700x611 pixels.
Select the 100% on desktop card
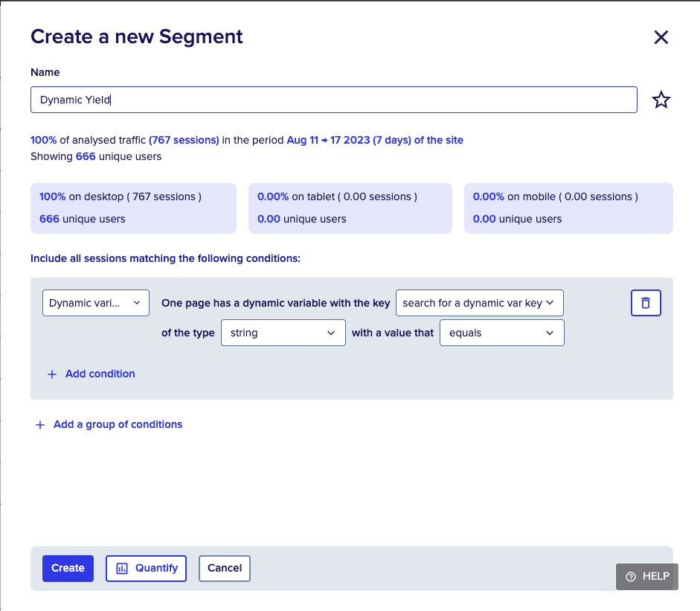(133, 208)
